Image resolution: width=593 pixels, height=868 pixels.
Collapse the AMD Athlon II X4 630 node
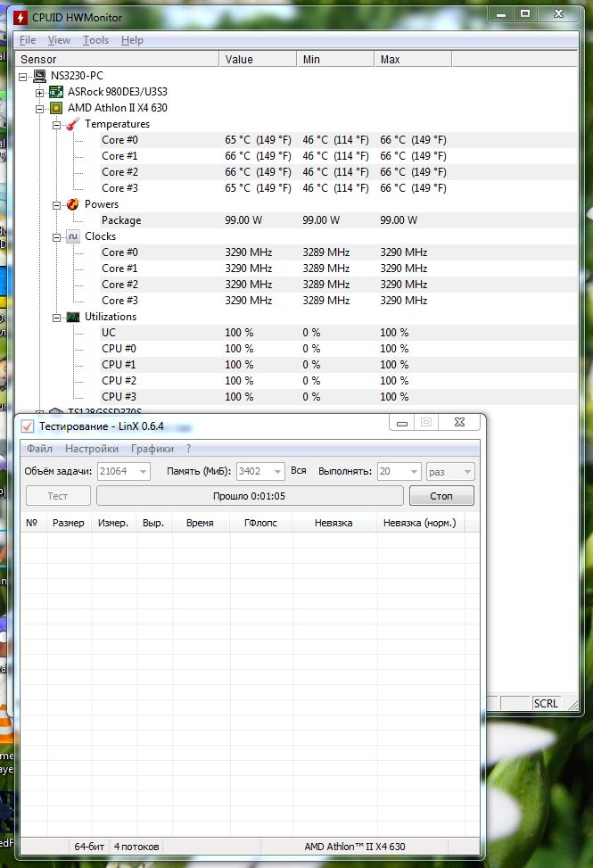click(39, 108)
